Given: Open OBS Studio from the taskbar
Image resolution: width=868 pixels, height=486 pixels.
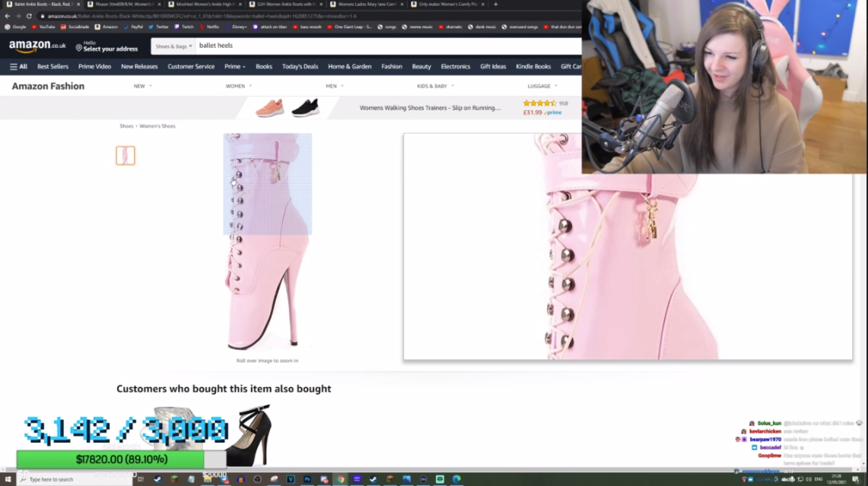Looking at the screenshot, I should (x=257, y=479).
